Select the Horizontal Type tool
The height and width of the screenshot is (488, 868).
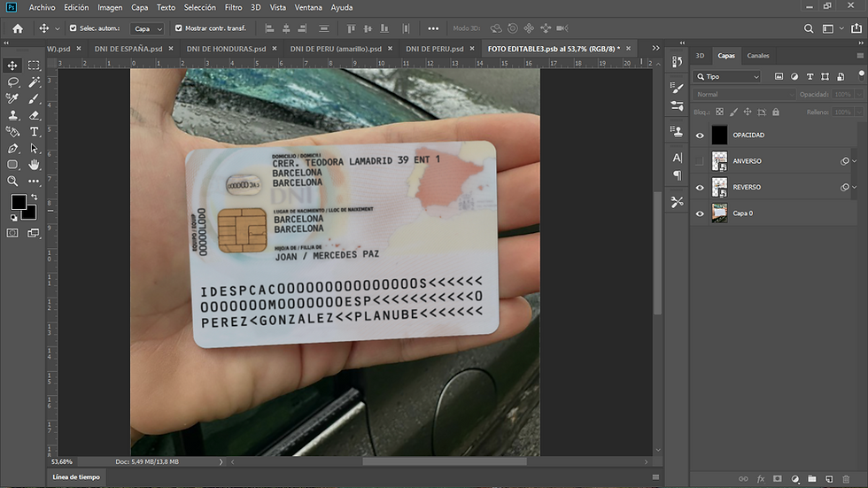(x=34, y=132)
